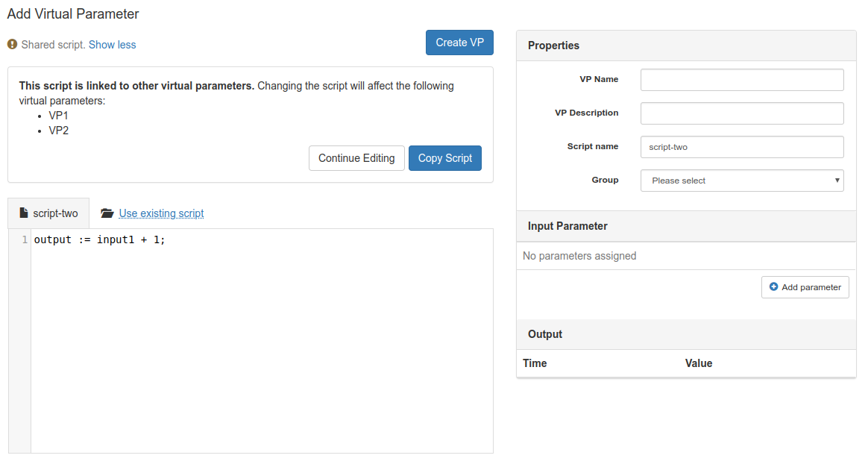Image resolution: width=868 pixels, height=467 pixels.
Task: Select the Script name text box
Action: coord(741,147)
